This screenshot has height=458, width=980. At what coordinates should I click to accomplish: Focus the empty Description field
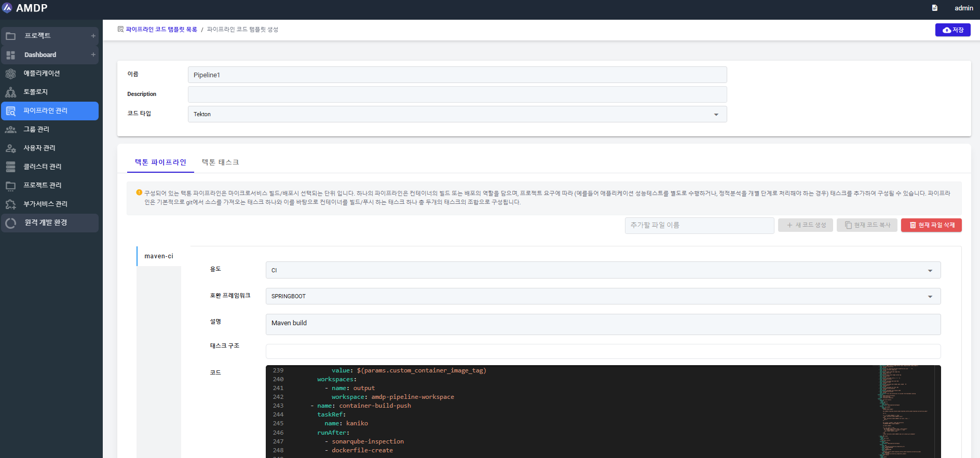pos(457,94)
